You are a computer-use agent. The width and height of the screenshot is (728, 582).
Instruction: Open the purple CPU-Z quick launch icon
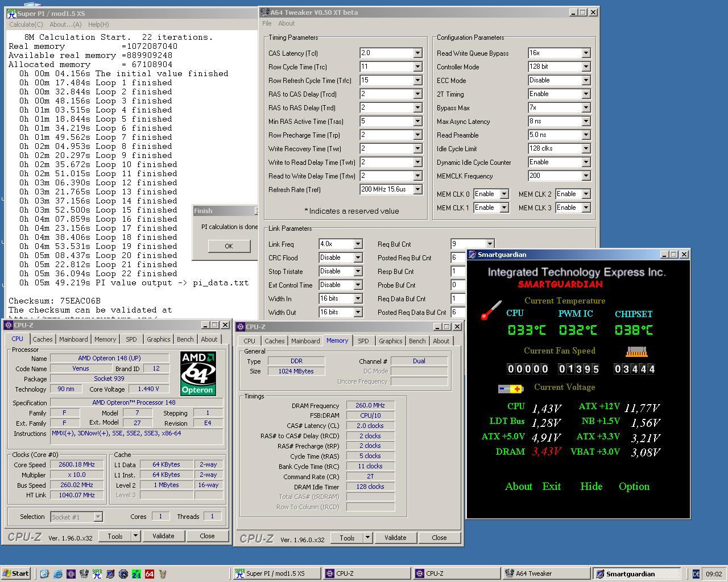(x=71, y=574)
